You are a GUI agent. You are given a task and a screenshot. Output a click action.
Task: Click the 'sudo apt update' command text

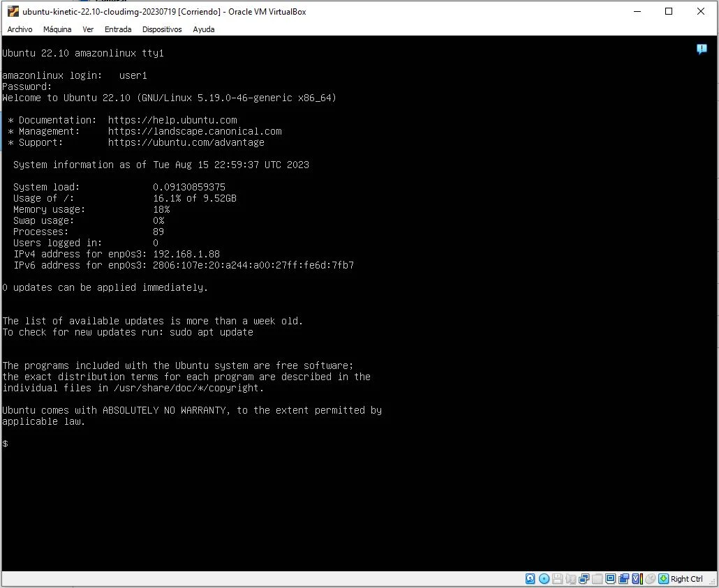click(x=212, y=332)
